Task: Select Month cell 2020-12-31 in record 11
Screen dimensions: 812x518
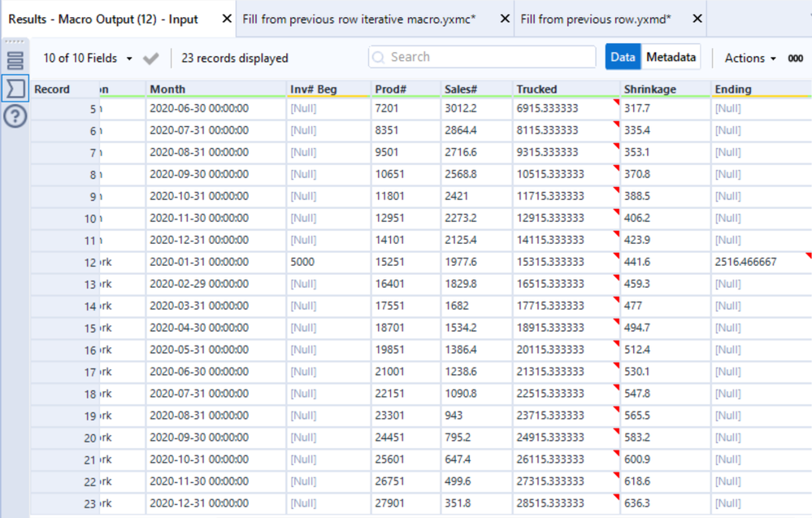Action: [215, 240]
